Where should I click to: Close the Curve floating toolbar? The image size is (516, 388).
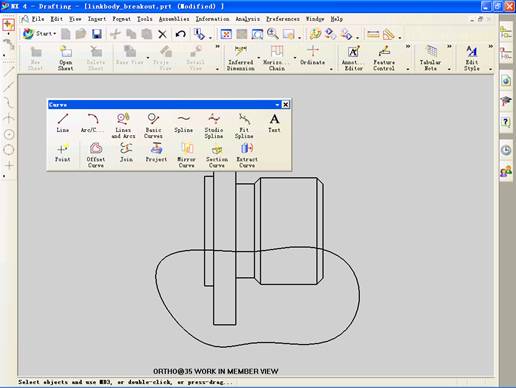286,105
